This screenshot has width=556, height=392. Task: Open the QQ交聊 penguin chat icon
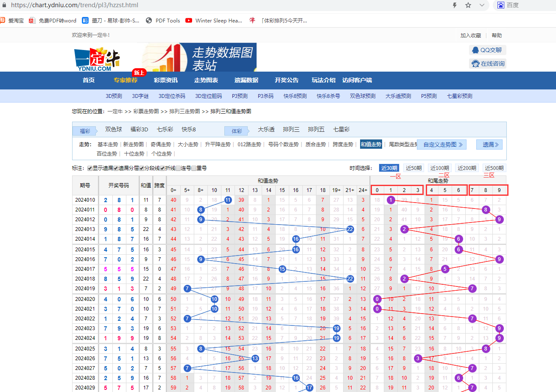(x=475, y=50)
